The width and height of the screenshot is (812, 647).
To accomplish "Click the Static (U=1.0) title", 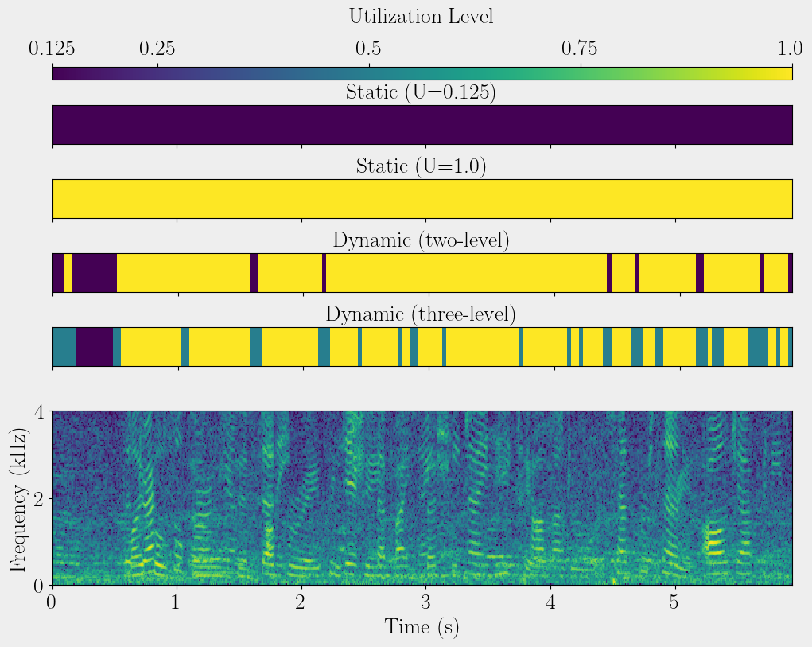I will click(421, 166).
